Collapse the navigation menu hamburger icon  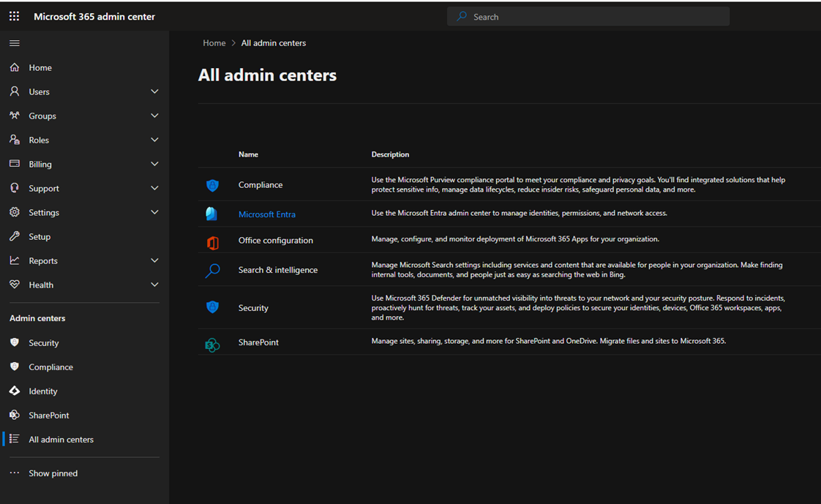click(x=15, y=43)
